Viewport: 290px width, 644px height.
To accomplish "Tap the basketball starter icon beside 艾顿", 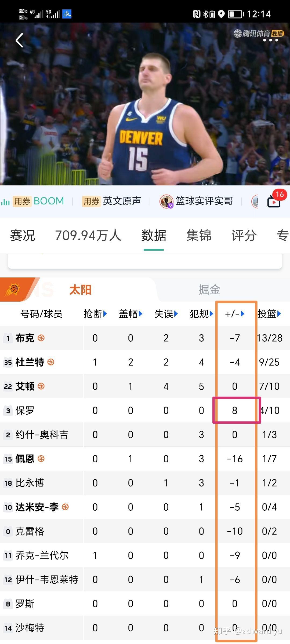I will point(41,386).
